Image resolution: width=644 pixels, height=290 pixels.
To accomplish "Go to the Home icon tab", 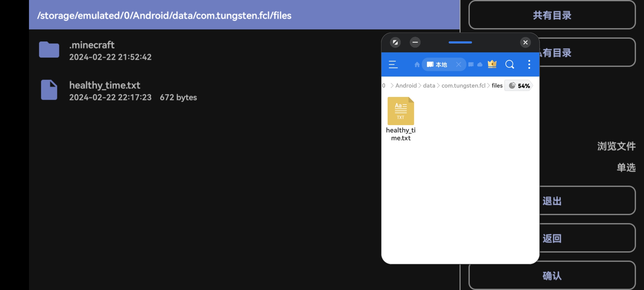I will point(417,64).
